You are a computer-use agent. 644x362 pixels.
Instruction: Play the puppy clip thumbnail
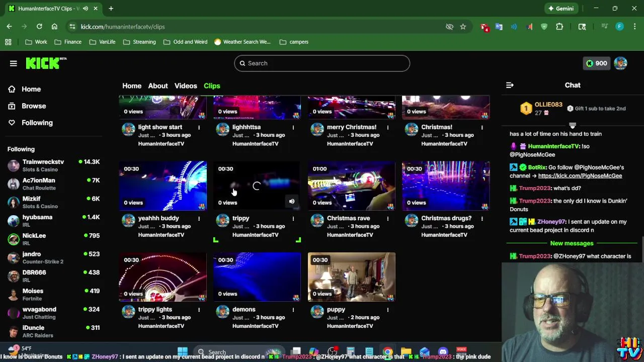pyautogui.click(x=351, y=277)
